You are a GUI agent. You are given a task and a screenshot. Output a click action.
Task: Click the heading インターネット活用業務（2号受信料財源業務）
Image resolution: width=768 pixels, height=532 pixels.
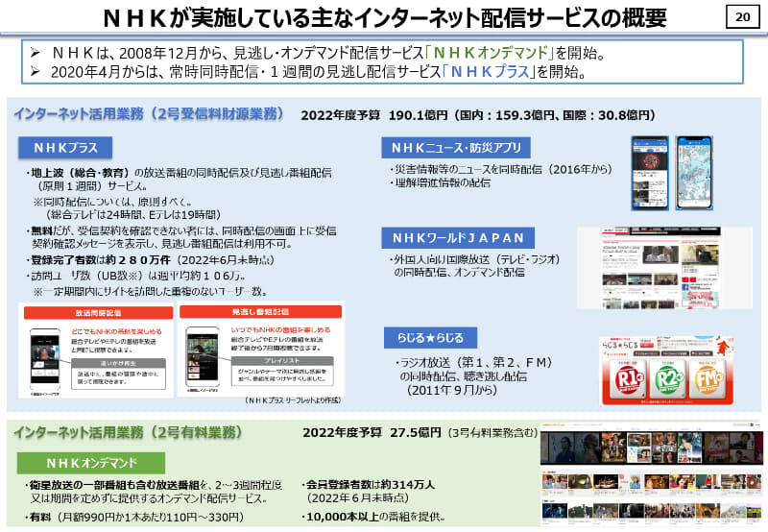(149, 113)
